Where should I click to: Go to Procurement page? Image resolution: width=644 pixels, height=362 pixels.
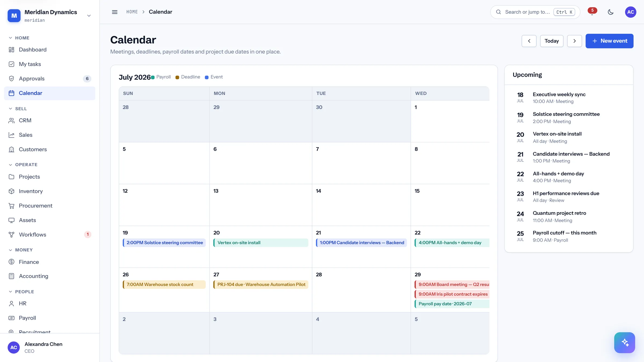tap(50, 206)
